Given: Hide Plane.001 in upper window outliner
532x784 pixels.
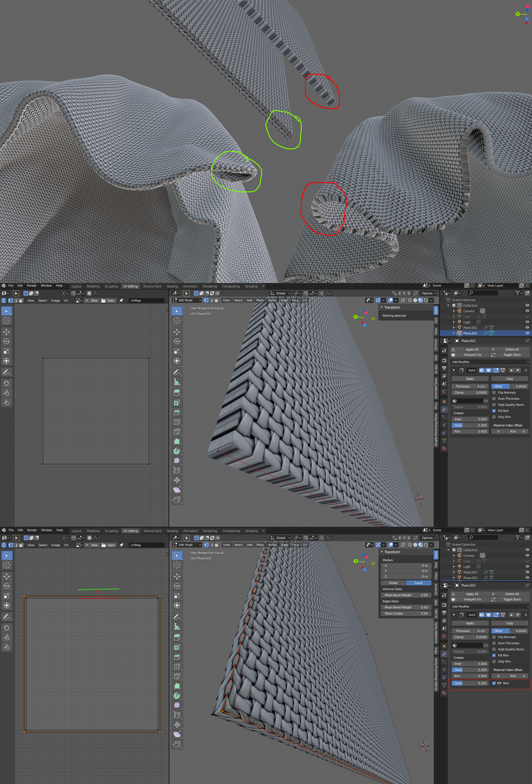Looking at the screenshot, I should coord(527,327).
